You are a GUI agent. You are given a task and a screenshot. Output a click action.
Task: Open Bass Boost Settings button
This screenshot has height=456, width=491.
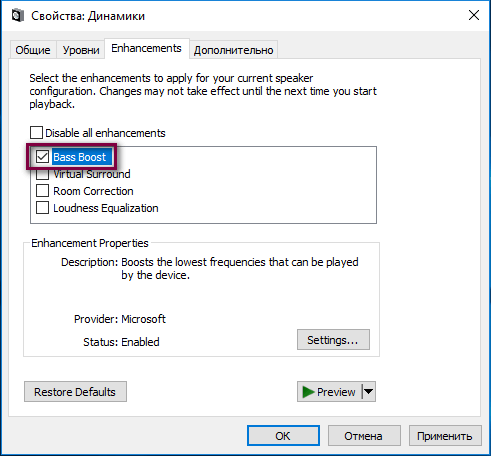click(x=333, y=340)
